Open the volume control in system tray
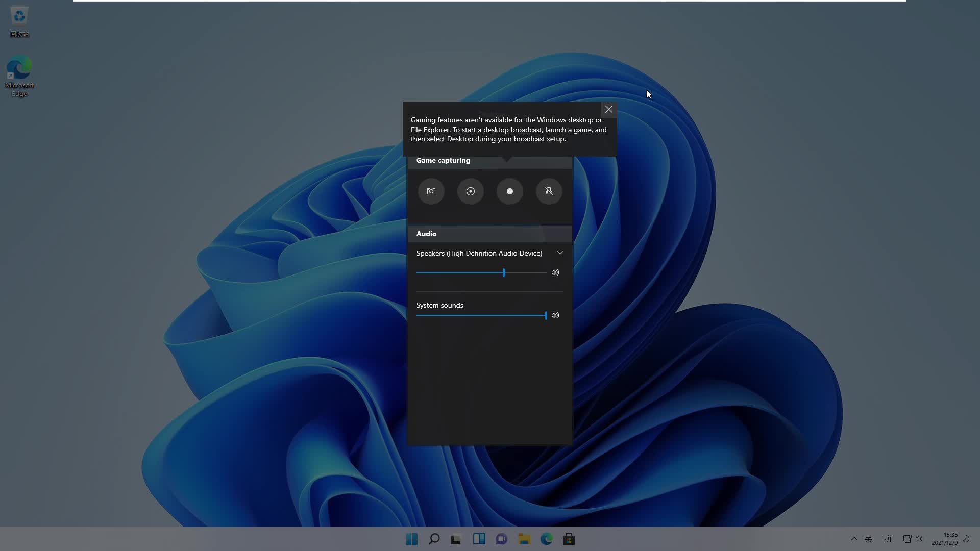The height and width of the screenshot is (551, 980). coord(919,538)
